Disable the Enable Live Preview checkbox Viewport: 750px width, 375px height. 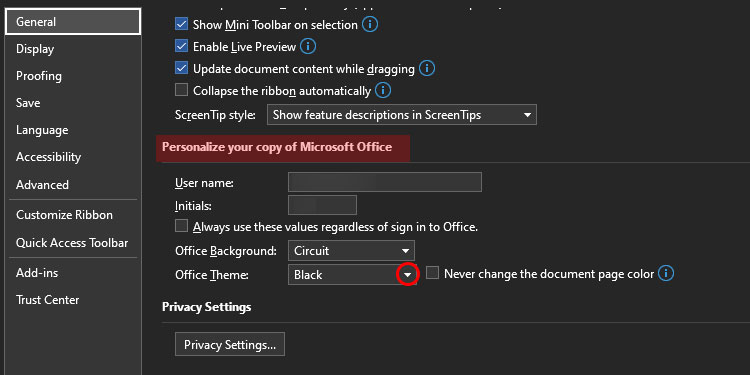[x=181, y=46]
